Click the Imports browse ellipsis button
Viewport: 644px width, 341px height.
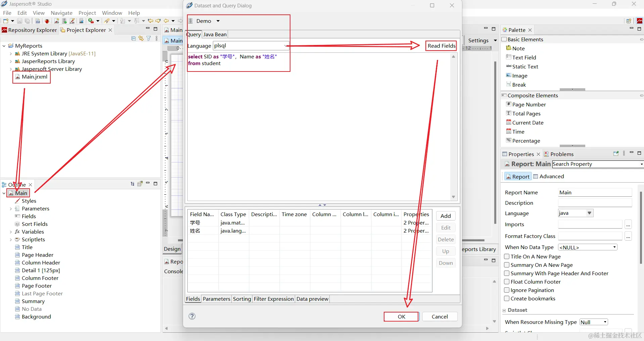628,224
